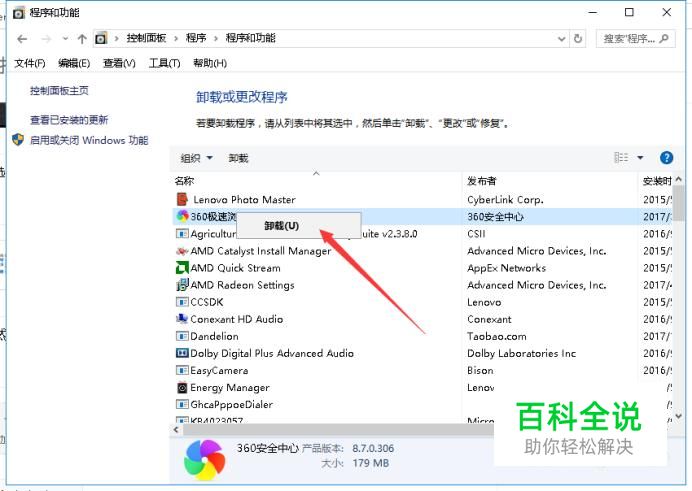
Task: Sort by the 安装时间 column header
Action: click(656, 181)
